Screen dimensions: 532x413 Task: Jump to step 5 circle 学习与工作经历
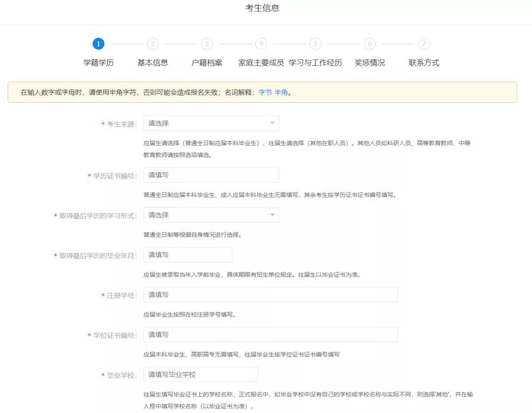click(315, 44)
